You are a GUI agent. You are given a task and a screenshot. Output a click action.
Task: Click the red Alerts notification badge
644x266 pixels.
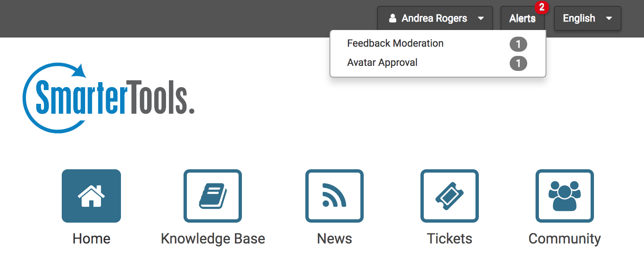tap(541, 8)
